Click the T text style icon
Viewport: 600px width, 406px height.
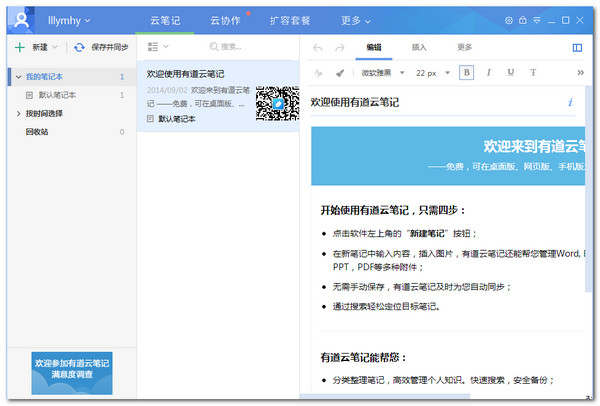533,73
